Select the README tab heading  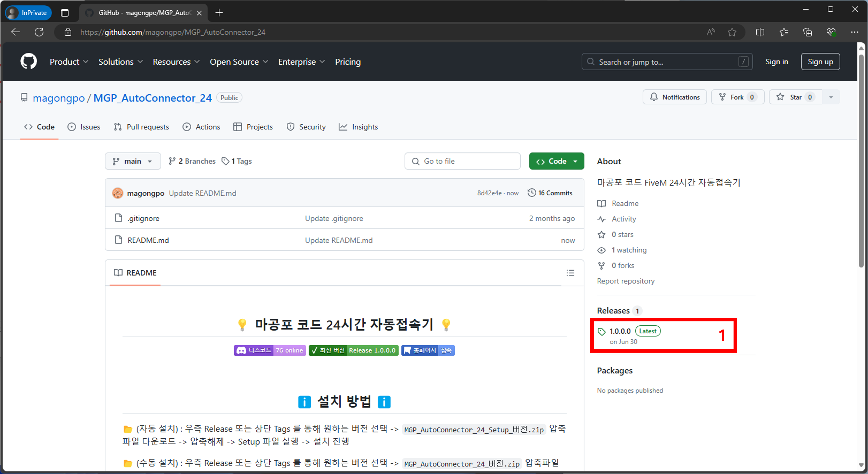tap(135, 273)
